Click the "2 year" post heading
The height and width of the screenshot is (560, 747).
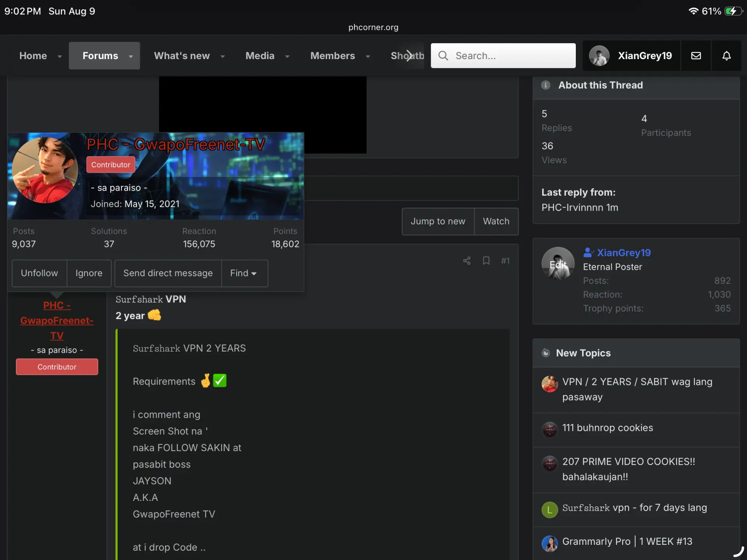pos(138,315)
